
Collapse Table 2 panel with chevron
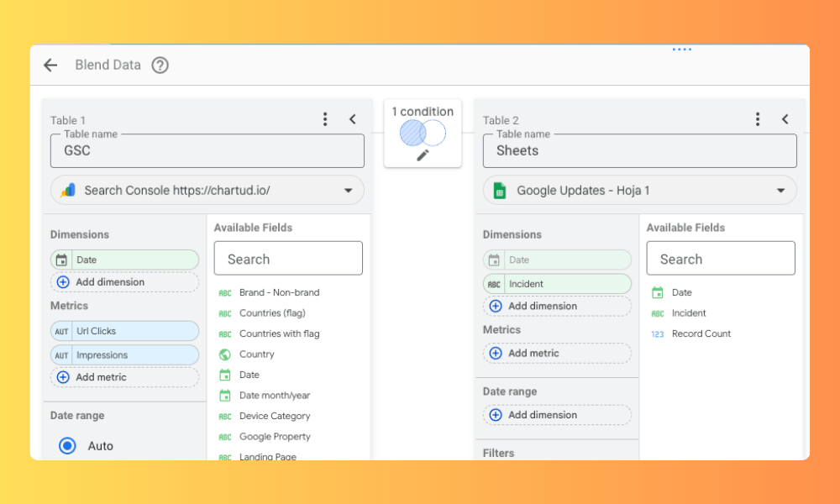click(x=785, y=119)
